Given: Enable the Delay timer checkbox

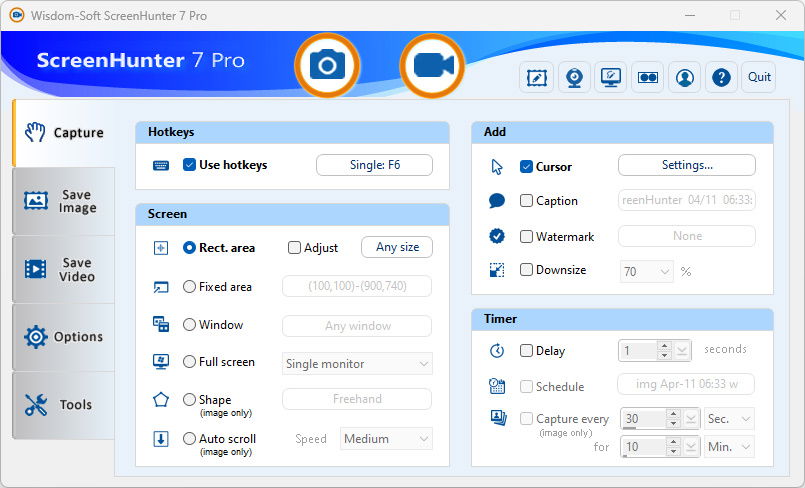Looking at the screenshot, I should pos(526,351).
